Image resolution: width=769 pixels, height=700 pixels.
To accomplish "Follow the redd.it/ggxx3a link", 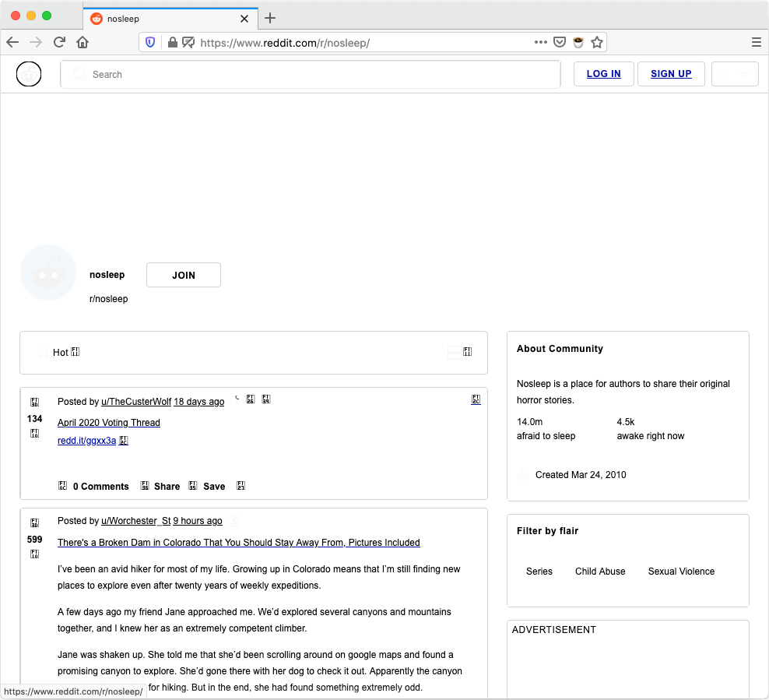I will (87, 441).
